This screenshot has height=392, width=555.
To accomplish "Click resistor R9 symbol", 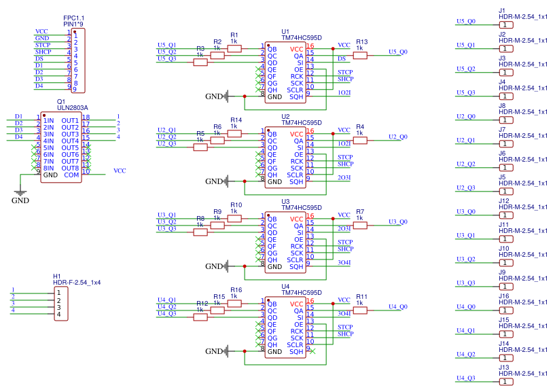I will (x=217, y=226).
